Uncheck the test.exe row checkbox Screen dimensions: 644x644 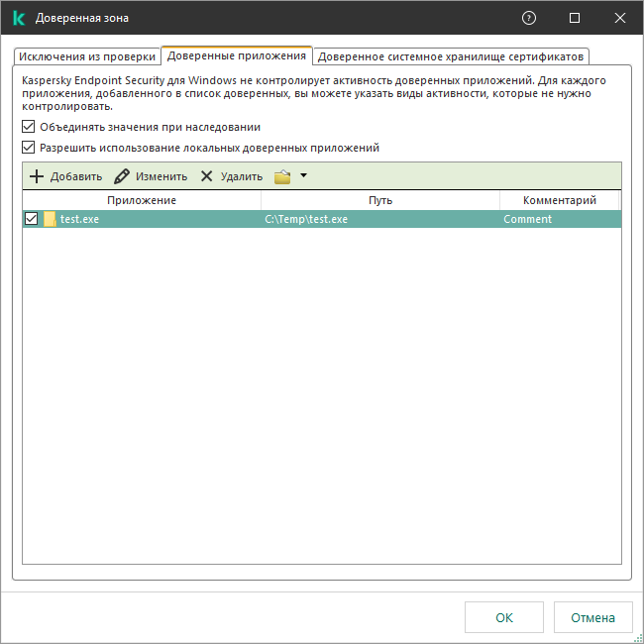tap(32, 219)
